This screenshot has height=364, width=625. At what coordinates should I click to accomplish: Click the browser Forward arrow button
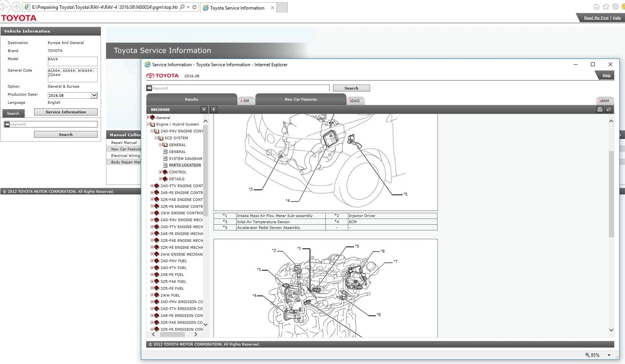point(16,7)
